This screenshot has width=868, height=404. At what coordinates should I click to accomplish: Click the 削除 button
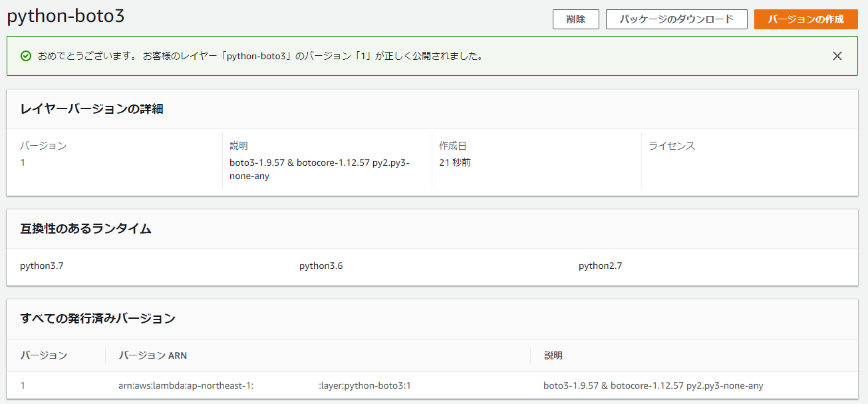(575, 19)
